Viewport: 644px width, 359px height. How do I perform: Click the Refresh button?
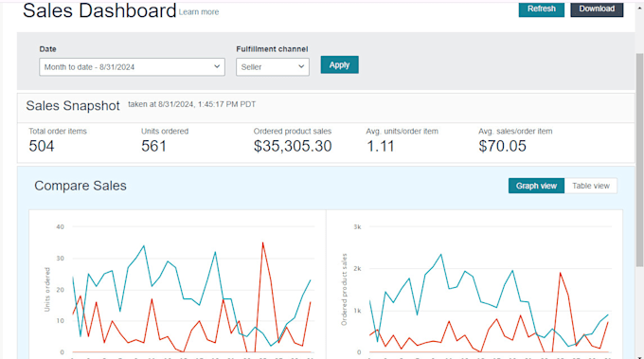tap(542, 9)
